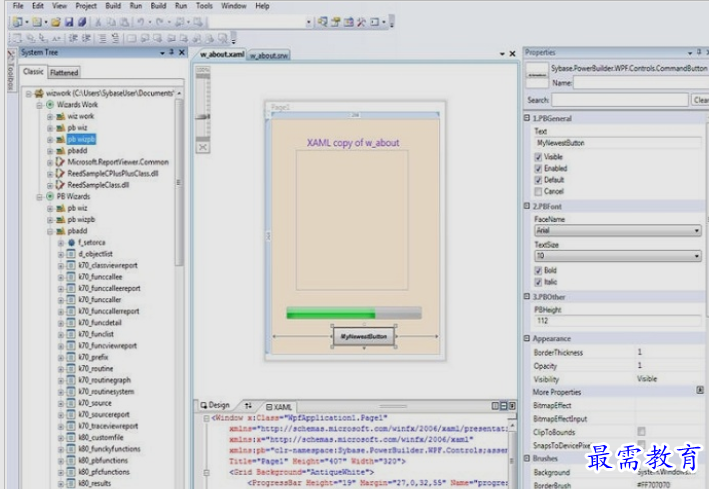Switch to the Flattened tree view
Viewport: 709px width, 489px height.
64,72
